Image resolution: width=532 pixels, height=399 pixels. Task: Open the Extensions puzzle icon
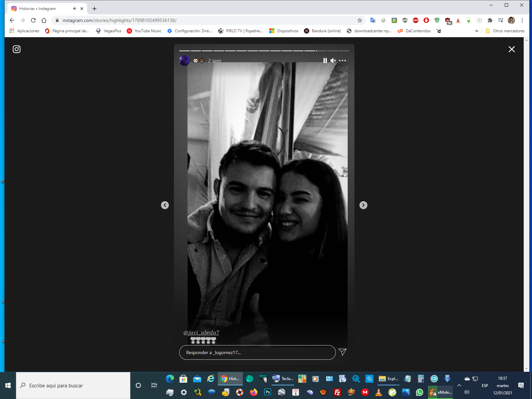click(490, 20)
